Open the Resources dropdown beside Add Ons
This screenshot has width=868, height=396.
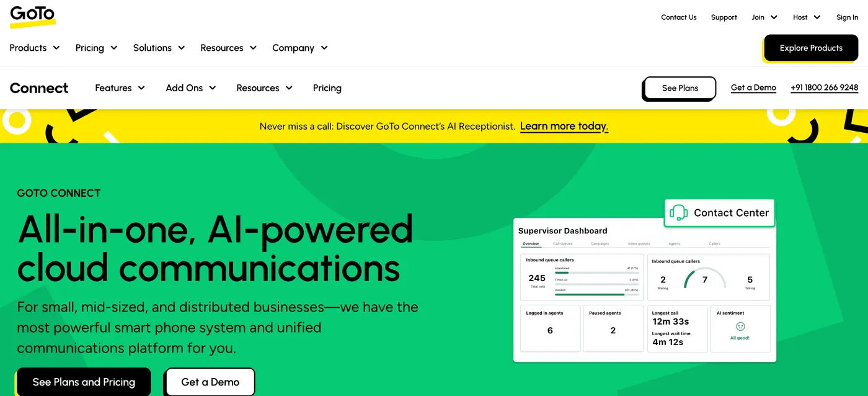[x=264, y=88]
